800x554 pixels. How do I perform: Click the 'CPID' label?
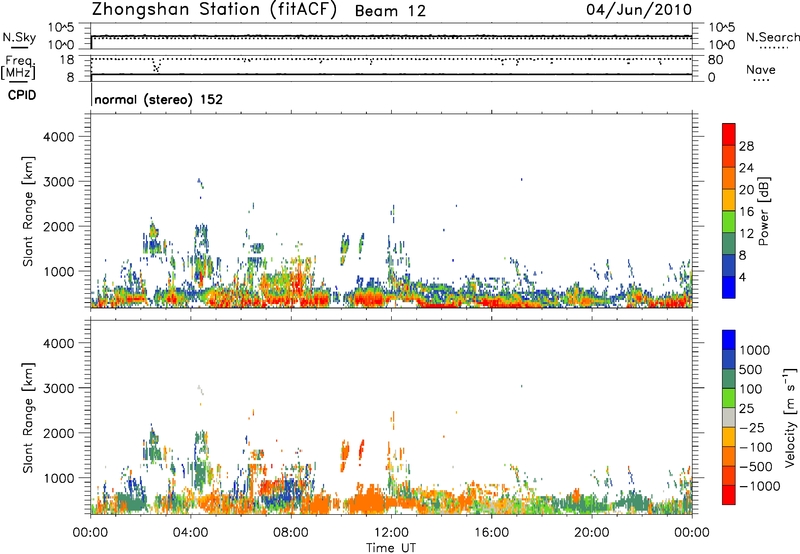tap(22, 95)
